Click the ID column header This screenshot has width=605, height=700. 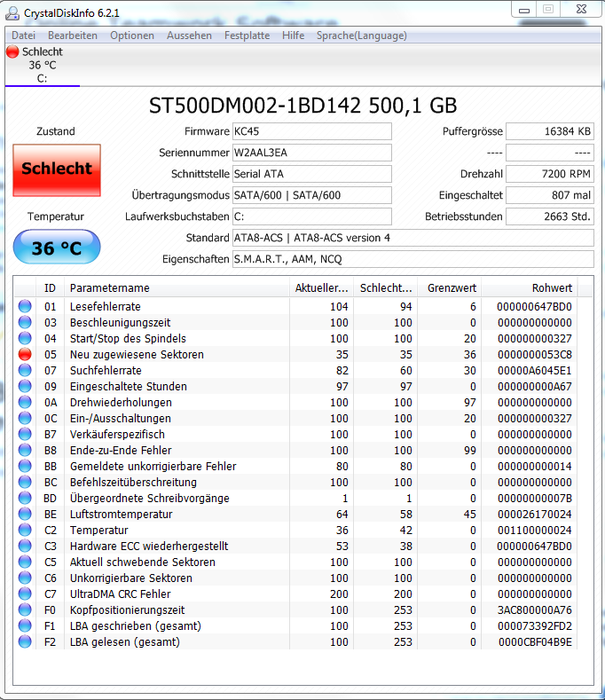click(50, 288)
